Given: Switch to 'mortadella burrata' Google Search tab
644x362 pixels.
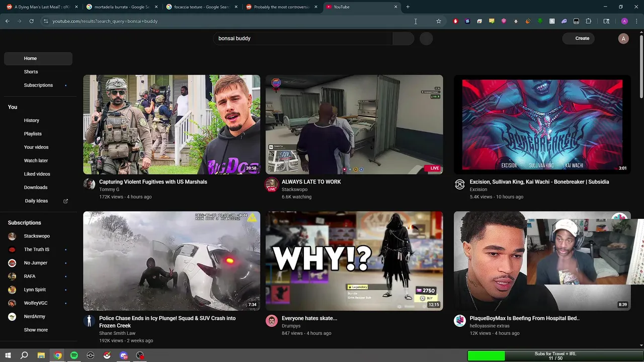Looking at the screenshot, I should [x=122, y=7].
